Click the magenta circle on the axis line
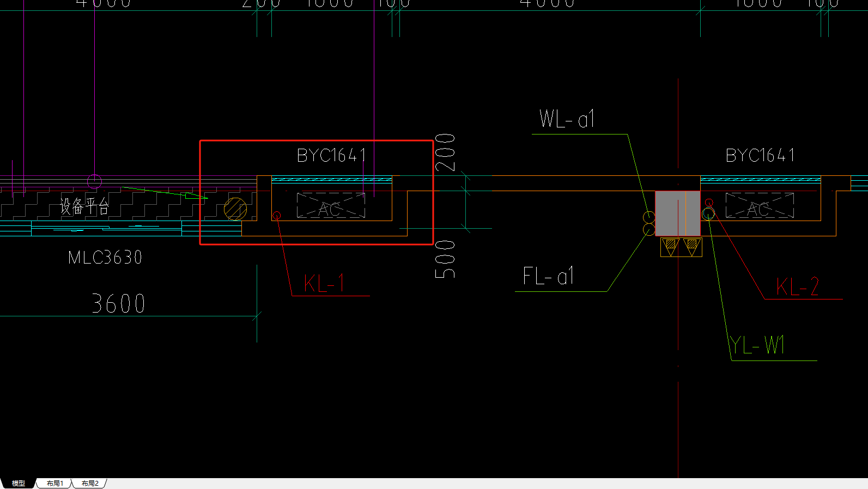Image resolution: width=868 pixels, height=489 pixels. click(x=94, y=181)
